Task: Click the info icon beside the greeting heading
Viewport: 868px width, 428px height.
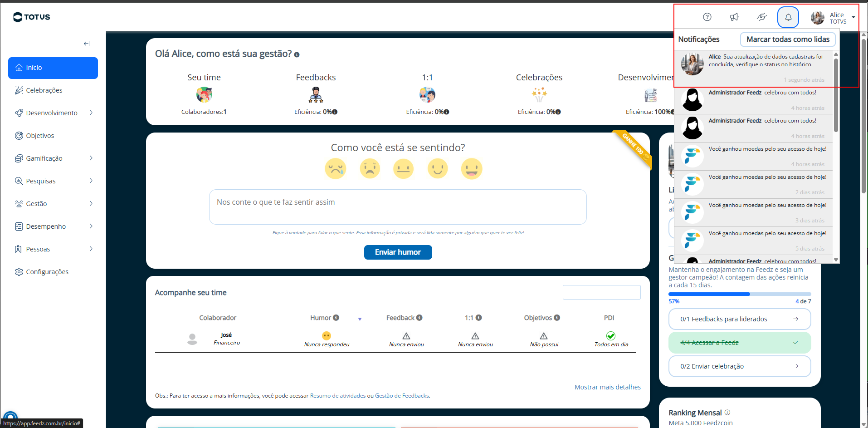Action: pyautogui.click(x=297, y=54)
